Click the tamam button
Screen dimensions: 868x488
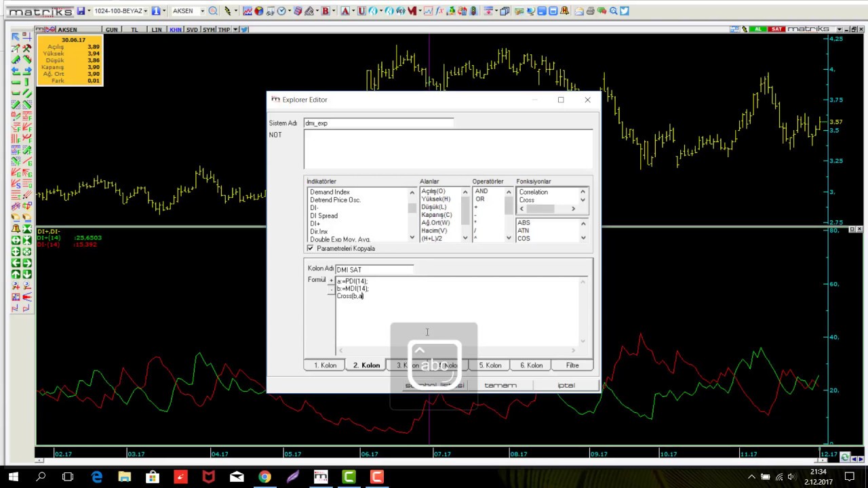(500, 385)
